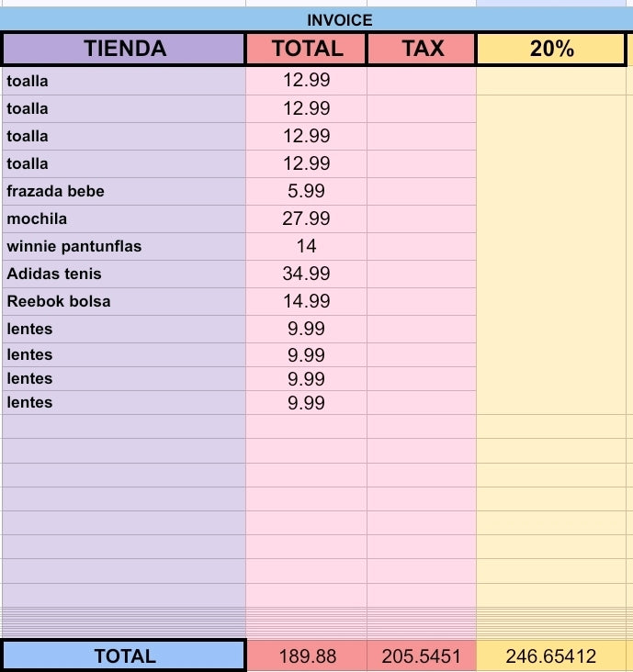633x672 pixels.
Task: Select the 27.99 price cell
Action: [x=307, y=219]
